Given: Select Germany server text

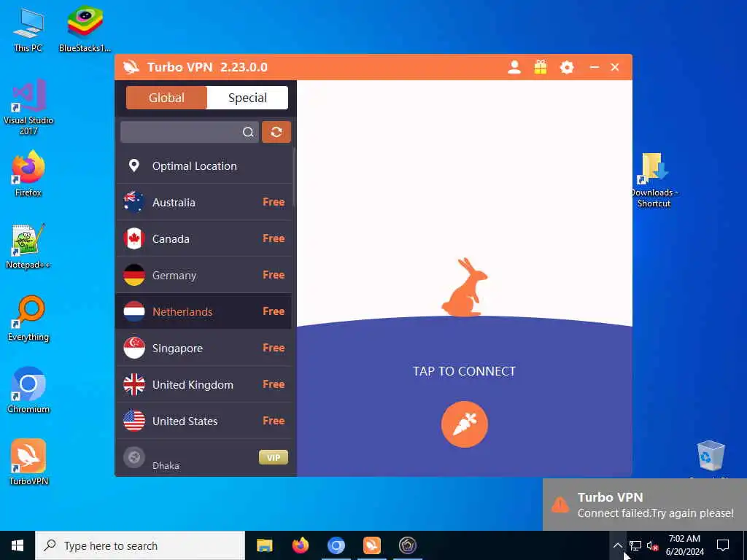Looking at the screenshot, I should pyautogui.click(x=174, y=275).
